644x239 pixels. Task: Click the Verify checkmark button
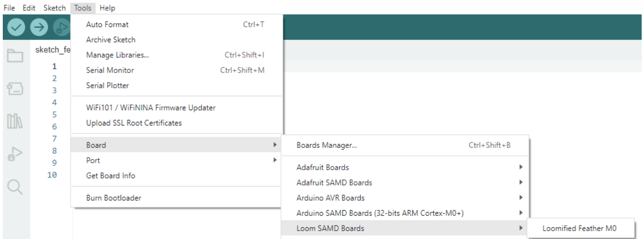click(x=16, y=27)
